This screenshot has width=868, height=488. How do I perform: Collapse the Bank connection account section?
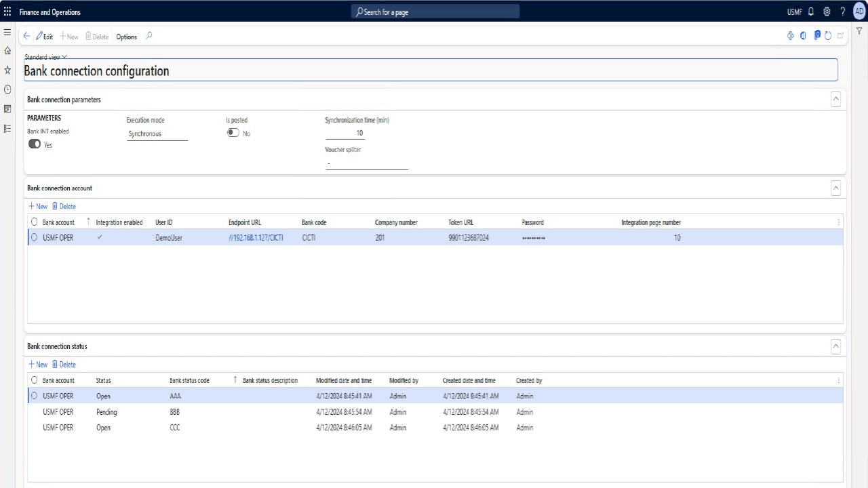tap(835, 188)
